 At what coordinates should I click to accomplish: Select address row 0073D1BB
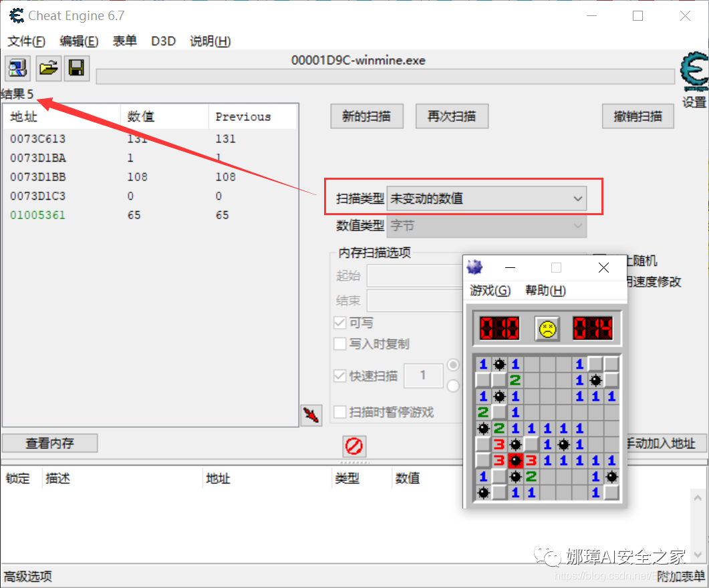[150, 176]
